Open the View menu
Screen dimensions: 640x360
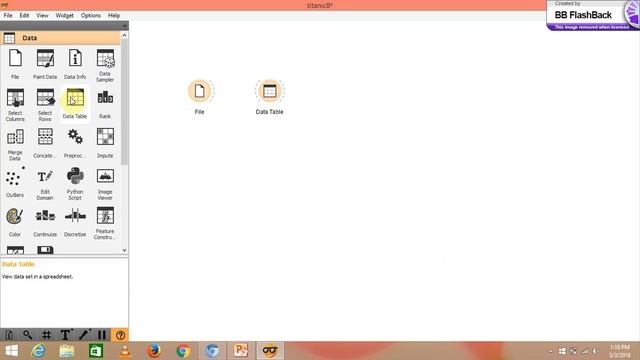[42, 16]
